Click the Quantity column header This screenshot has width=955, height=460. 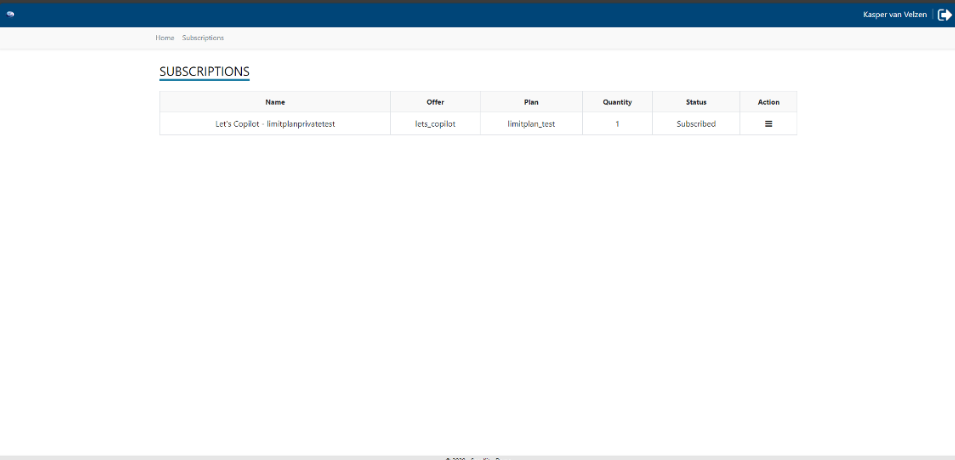618,102
